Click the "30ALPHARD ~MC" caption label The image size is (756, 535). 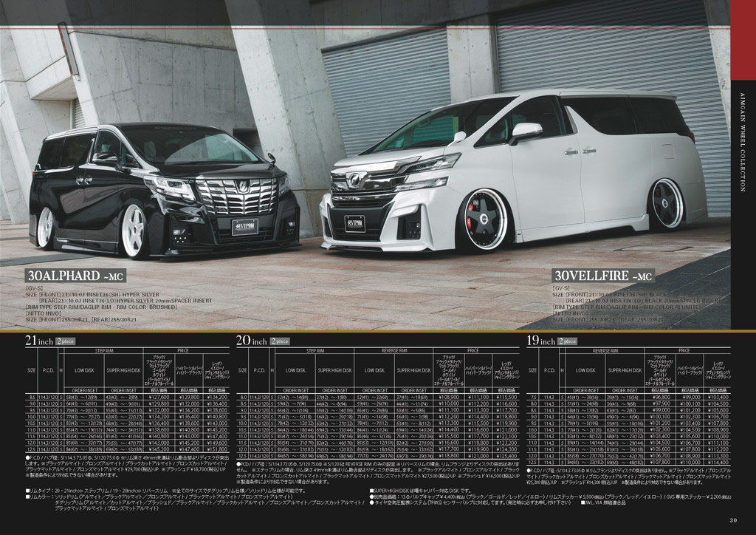75,276
